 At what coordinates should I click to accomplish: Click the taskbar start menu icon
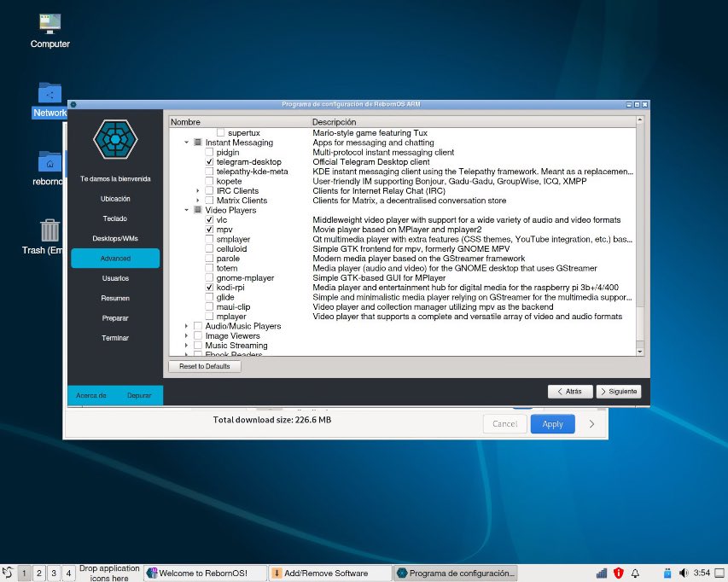click(8, 573)
